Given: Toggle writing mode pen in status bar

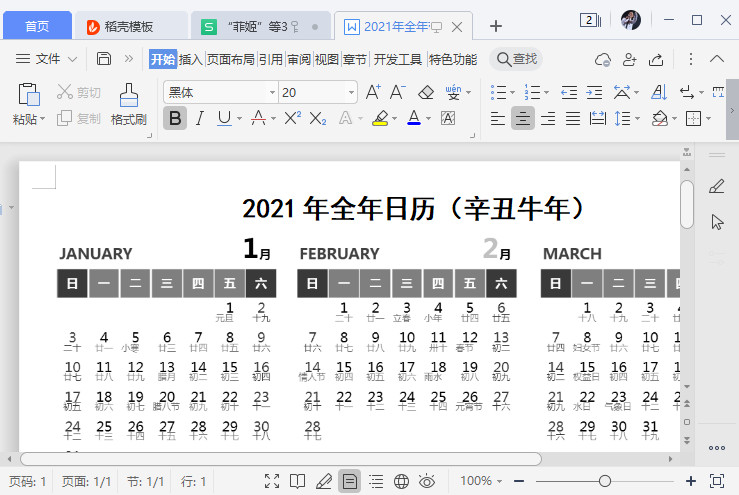Looking at the screenshot, I should click(x=324, y=481).
